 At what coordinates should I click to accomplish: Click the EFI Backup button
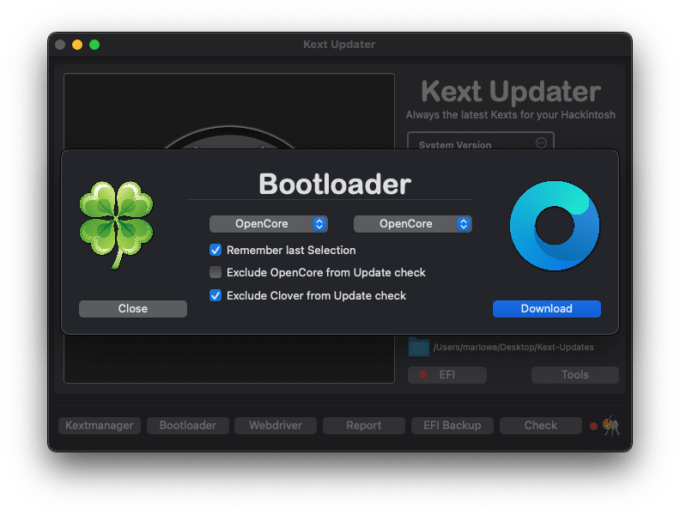[452, 425]
